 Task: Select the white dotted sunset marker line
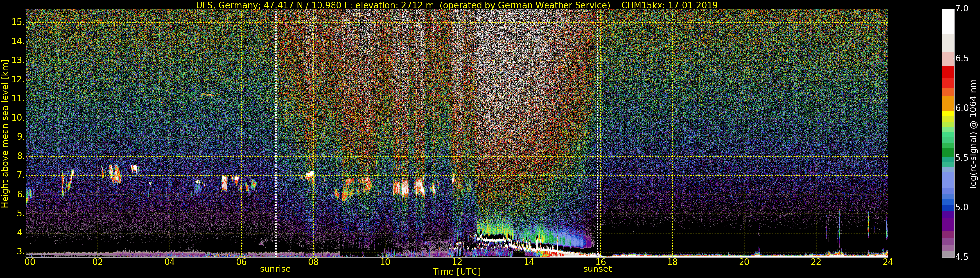coord(598,133)
